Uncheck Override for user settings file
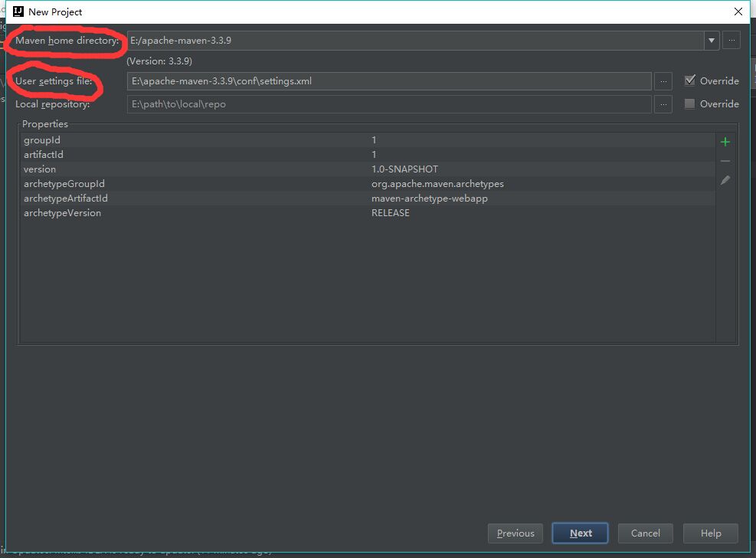 point(690,80)
